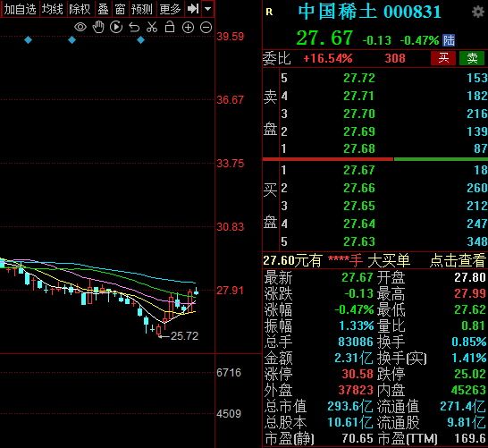Image resolution: width=488 pixels, height=448 pixels.
Task: Select buy level 3 price 27.65
Action: [359, 206]
